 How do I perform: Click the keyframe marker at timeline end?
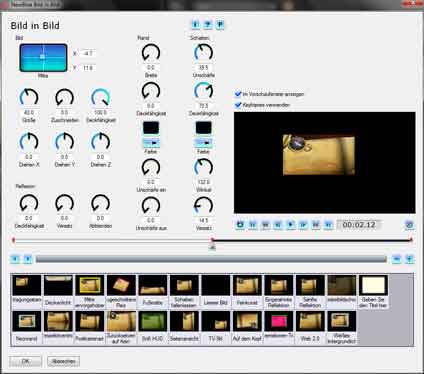411,240
